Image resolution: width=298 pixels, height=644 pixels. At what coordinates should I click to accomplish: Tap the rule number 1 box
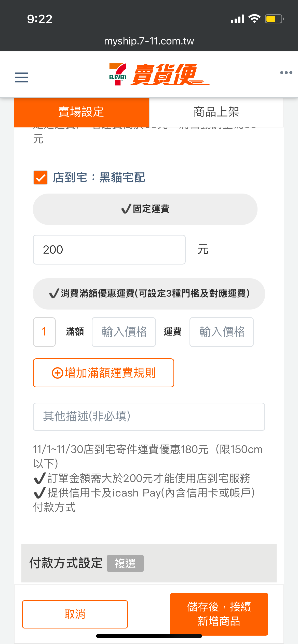tap(44, 332)
